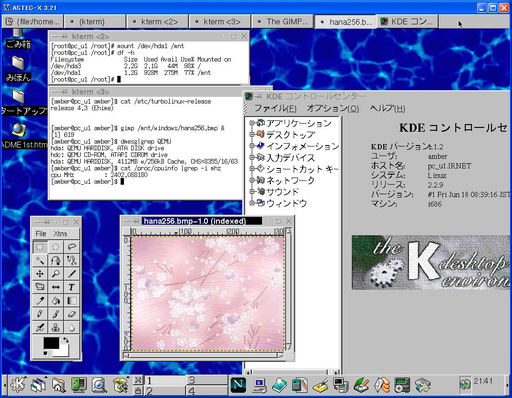The height and width of the screenshot is (398, 512).
Task: Select the Rectangular Select tool in GIMP toolbox
Action: click(x=40, y=247)
